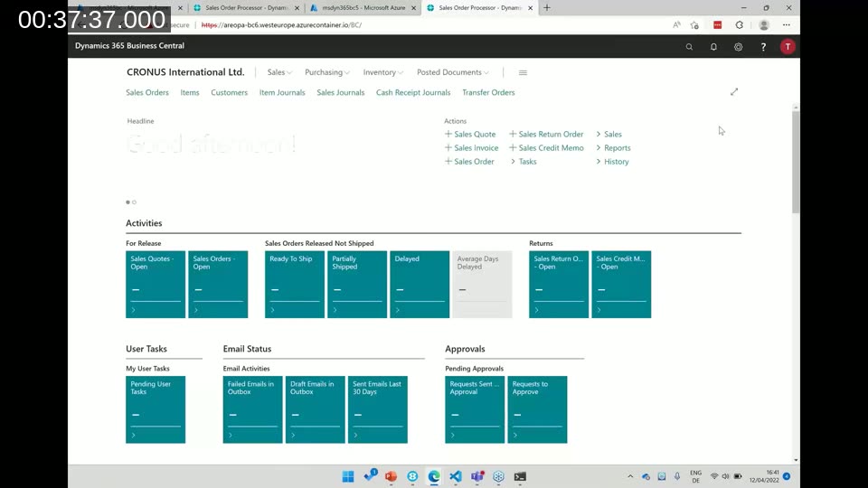This screenshot has width=868, height=488.
Task: Create a new Sales Order
Action: [x=469, y=162]
